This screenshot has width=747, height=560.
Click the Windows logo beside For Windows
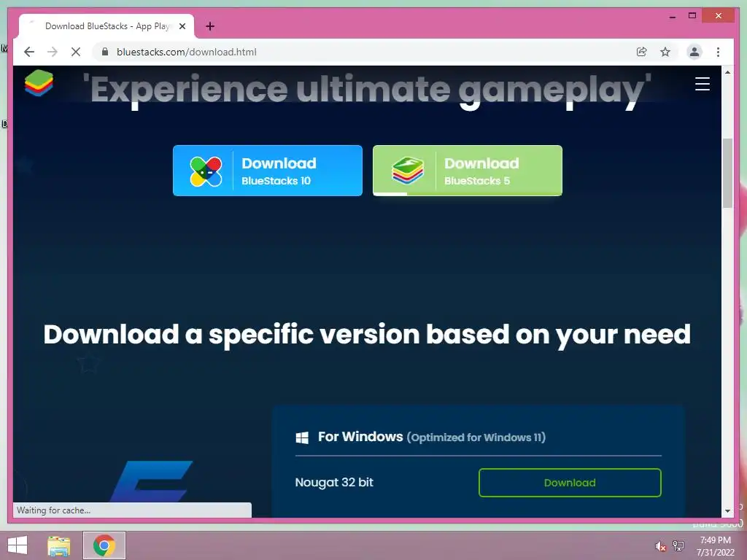(302, 437)
